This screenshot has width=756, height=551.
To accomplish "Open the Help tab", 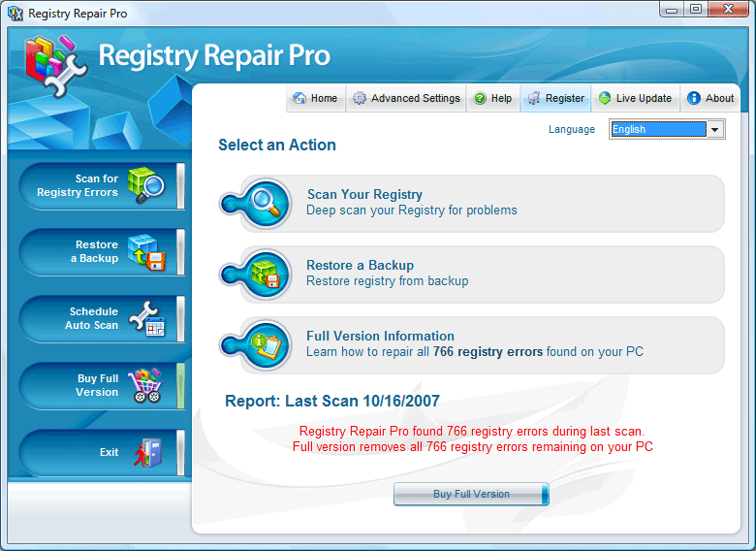I will pos(492,98).
